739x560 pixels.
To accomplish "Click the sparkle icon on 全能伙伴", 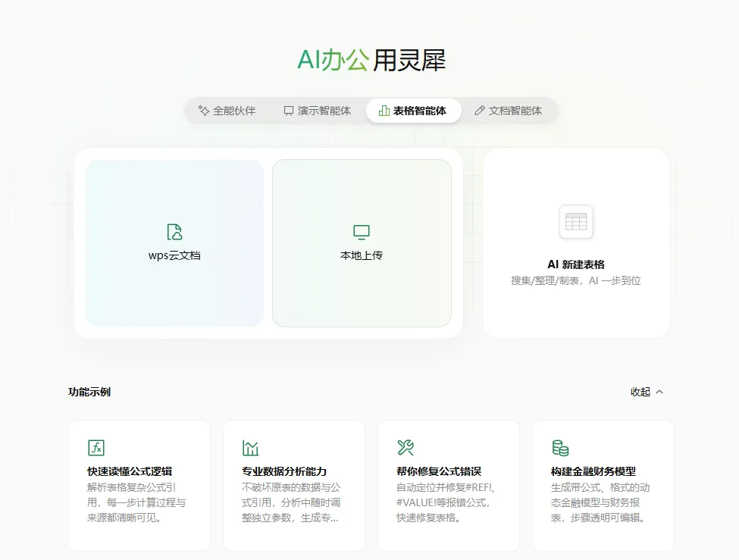I will pos(204,111).
